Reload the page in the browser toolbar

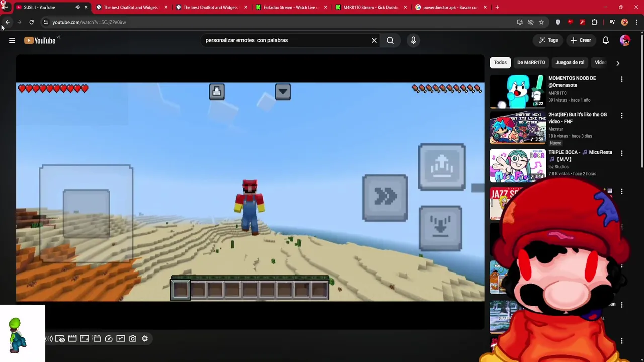click(31, 22)
